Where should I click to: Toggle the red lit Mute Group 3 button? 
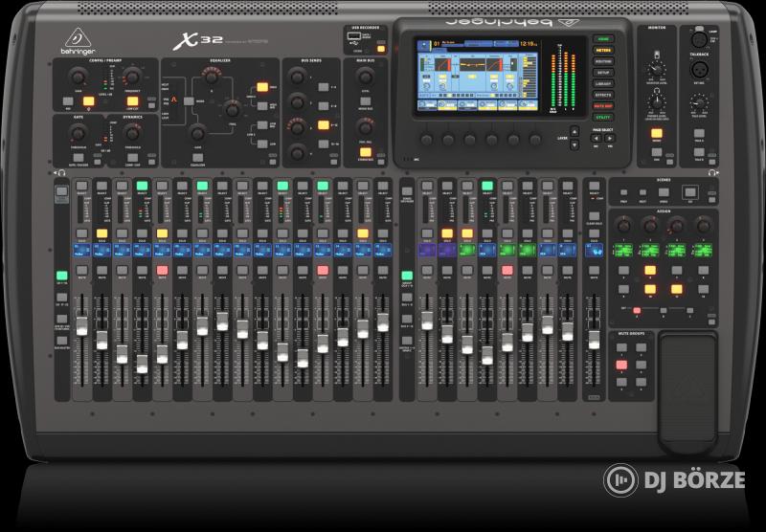[x=621, y=366]
